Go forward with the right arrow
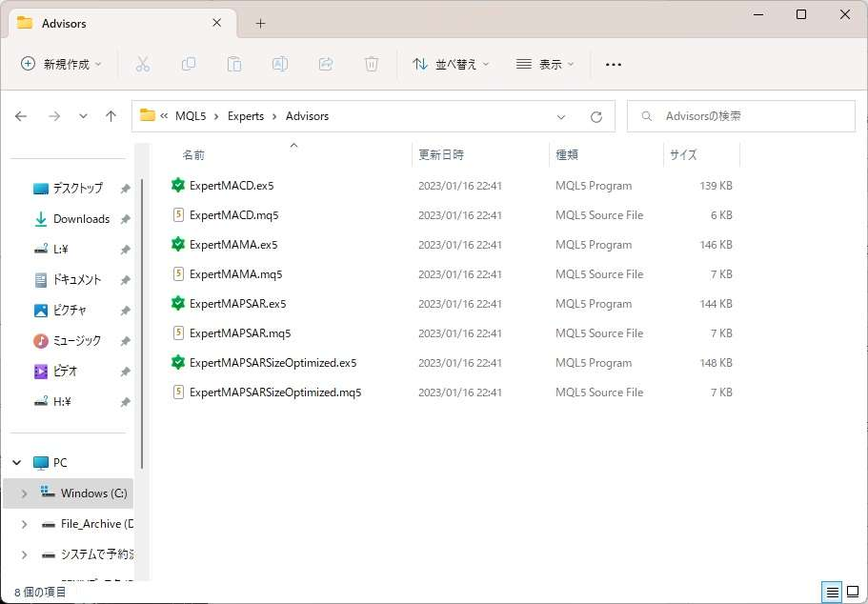This screenshot has height=604, width=868. [54, 116]
